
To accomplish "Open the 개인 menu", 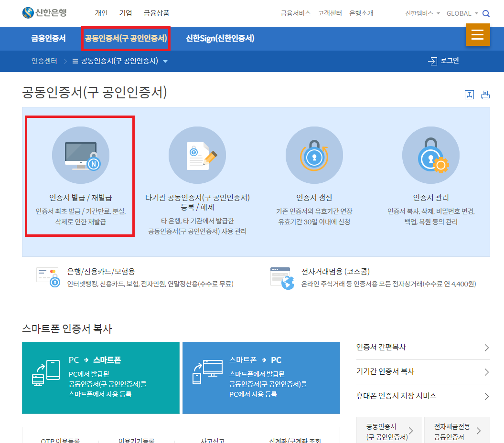I will coord(101,13).
